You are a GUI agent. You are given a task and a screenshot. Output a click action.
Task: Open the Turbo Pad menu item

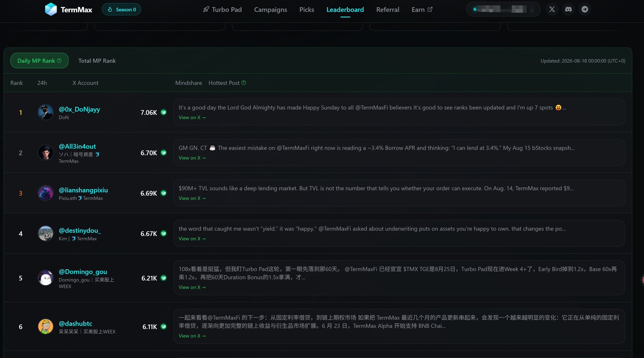pos(222,10)
